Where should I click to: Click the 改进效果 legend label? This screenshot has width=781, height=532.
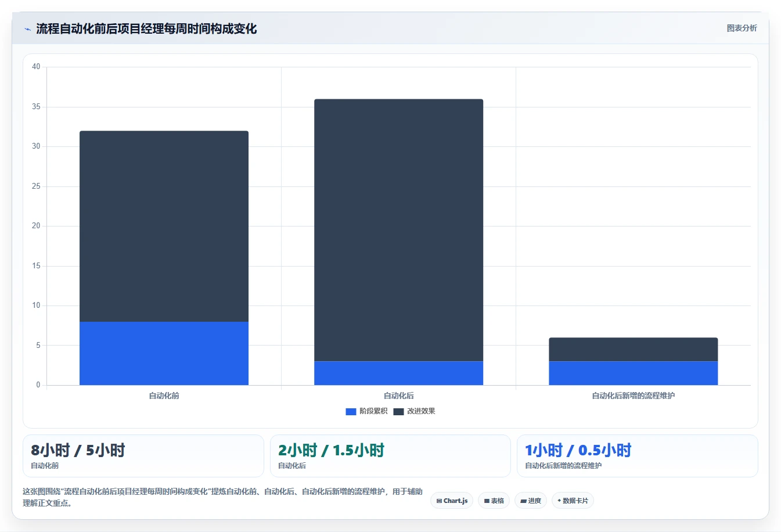pos(421,411)
